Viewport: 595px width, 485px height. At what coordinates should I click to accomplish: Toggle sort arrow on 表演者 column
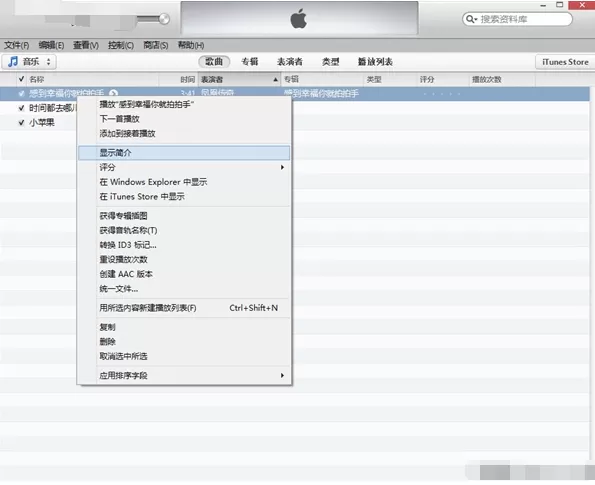pyautogui.click(x=275, y=79)
